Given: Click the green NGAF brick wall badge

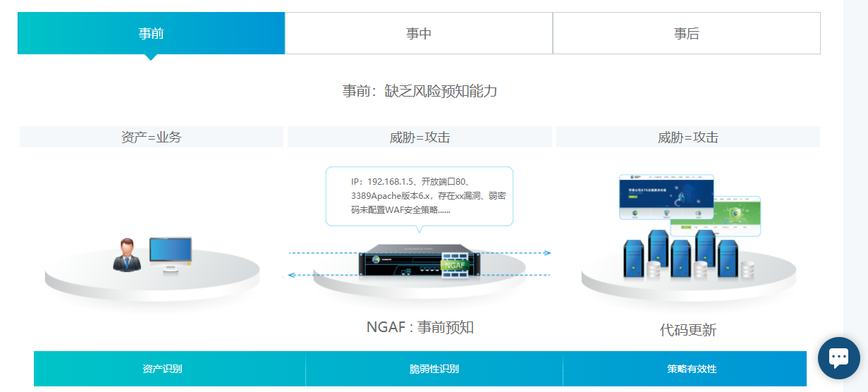Looking at the screenshot, I should tap(455, 263).
